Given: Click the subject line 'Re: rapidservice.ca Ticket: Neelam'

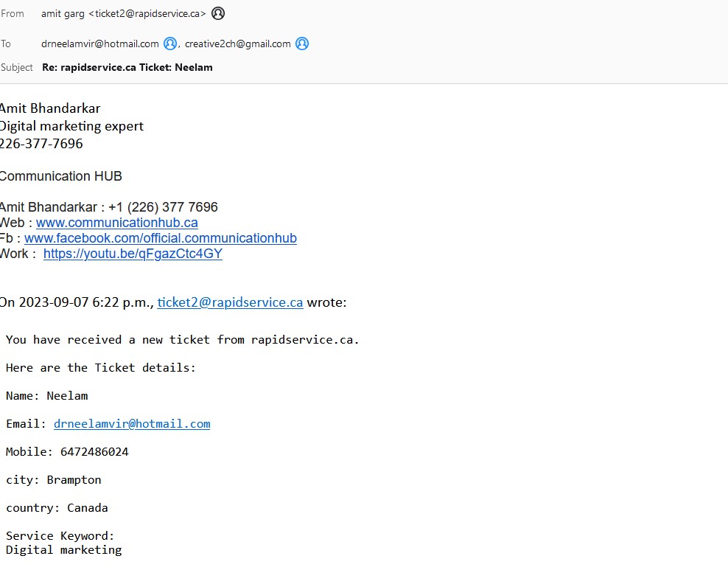Looking at the screenshot, I should click(x=127, y=67).
